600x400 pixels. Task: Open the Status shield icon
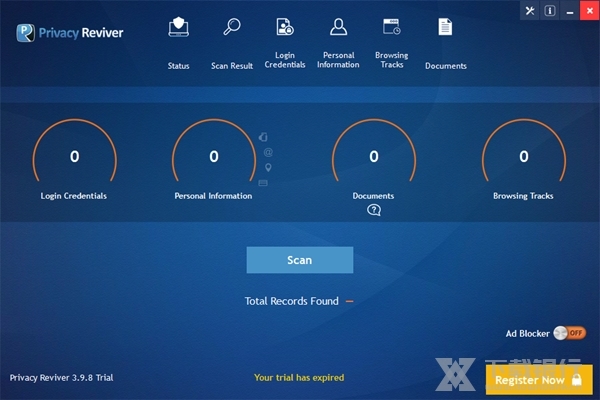click(179, 28)
